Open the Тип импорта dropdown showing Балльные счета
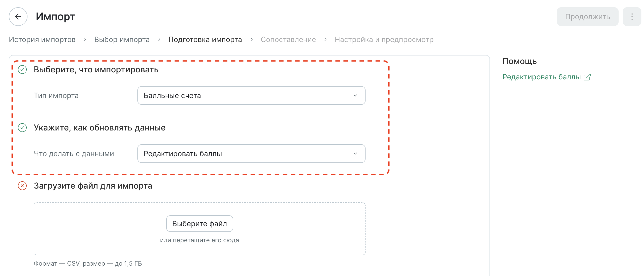 coord(251,95)
